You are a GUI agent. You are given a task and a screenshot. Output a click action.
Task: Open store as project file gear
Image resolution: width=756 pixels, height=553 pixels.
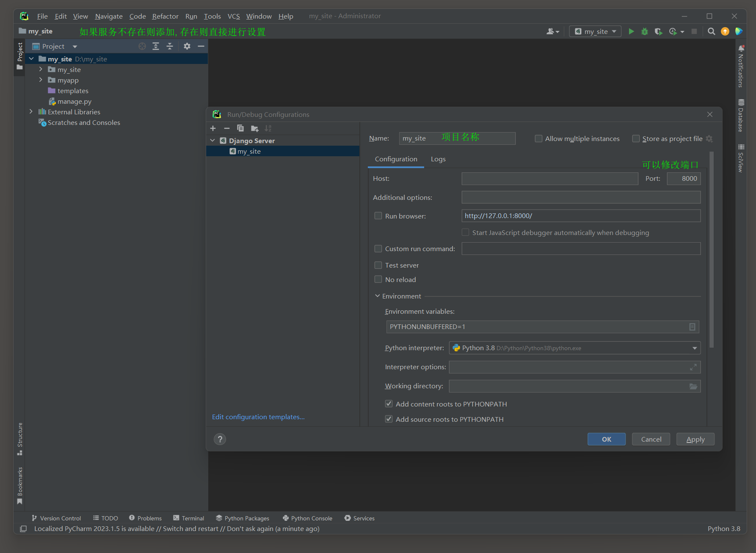click(709, 139)
